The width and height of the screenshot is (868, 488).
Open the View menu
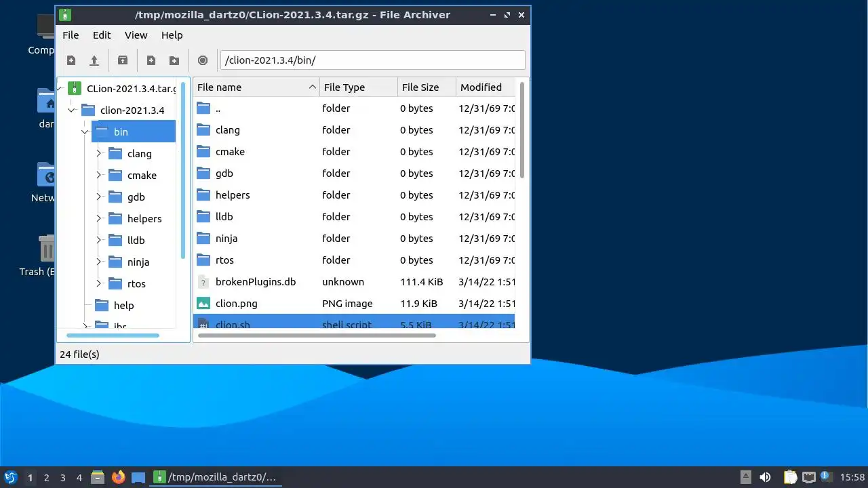136,35
